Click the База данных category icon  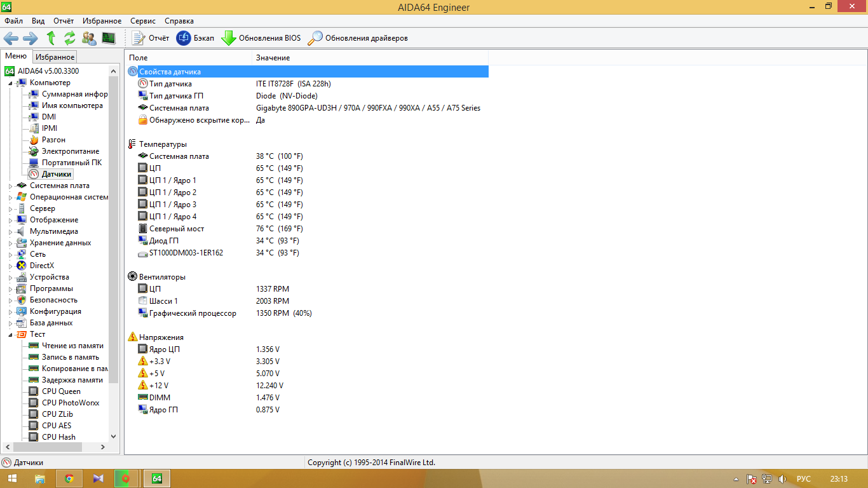(22, 323)
